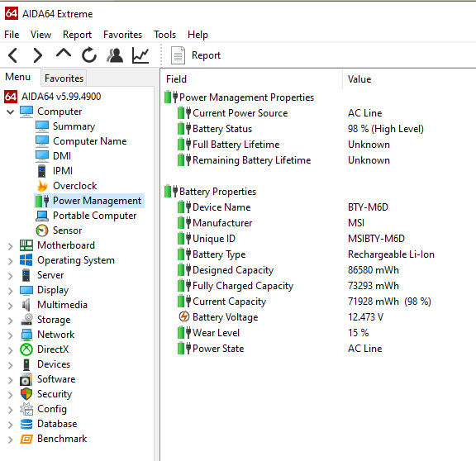Select the Designed Capacity row label

(233, 270)
